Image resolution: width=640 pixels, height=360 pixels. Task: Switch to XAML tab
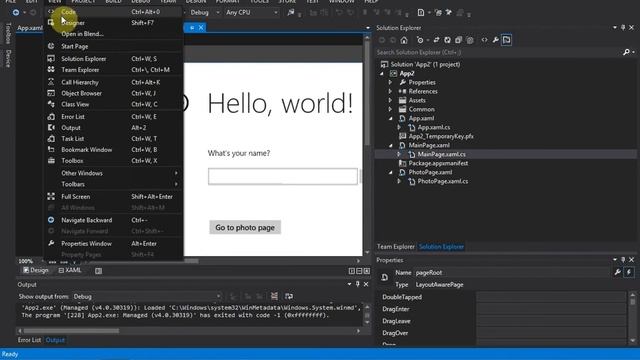click(69, 270)
